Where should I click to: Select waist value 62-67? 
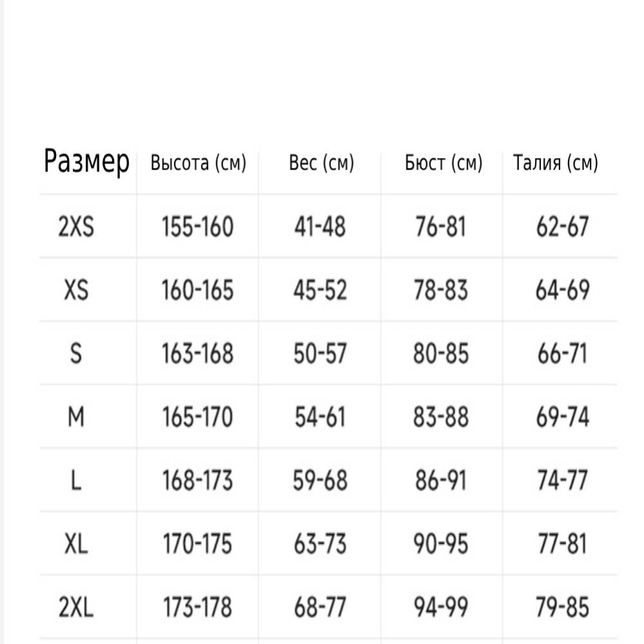click(562, 227)
